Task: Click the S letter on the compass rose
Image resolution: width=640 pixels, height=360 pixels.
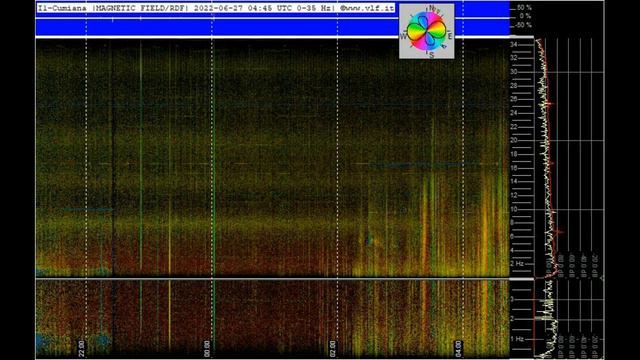Action: point(431,55)
